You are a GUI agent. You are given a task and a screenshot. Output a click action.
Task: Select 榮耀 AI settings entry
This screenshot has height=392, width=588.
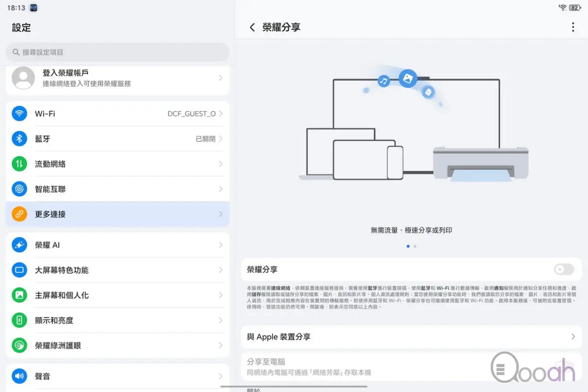[118, 245]
